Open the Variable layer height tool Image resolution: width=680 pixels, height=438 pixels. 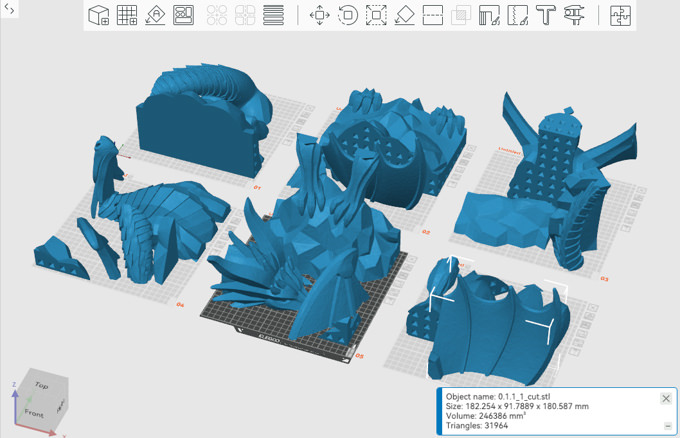(273, 15)
